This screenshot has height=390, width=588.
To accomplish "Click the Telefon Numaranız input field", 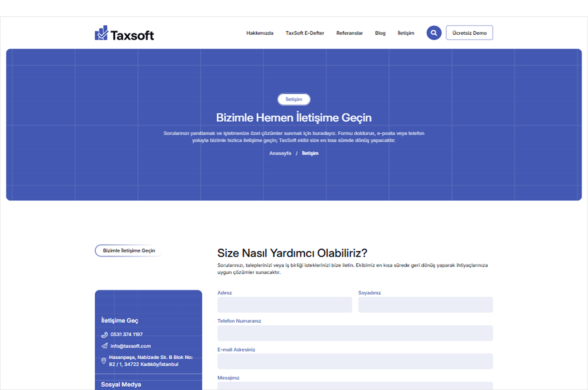I will [355, 333].
